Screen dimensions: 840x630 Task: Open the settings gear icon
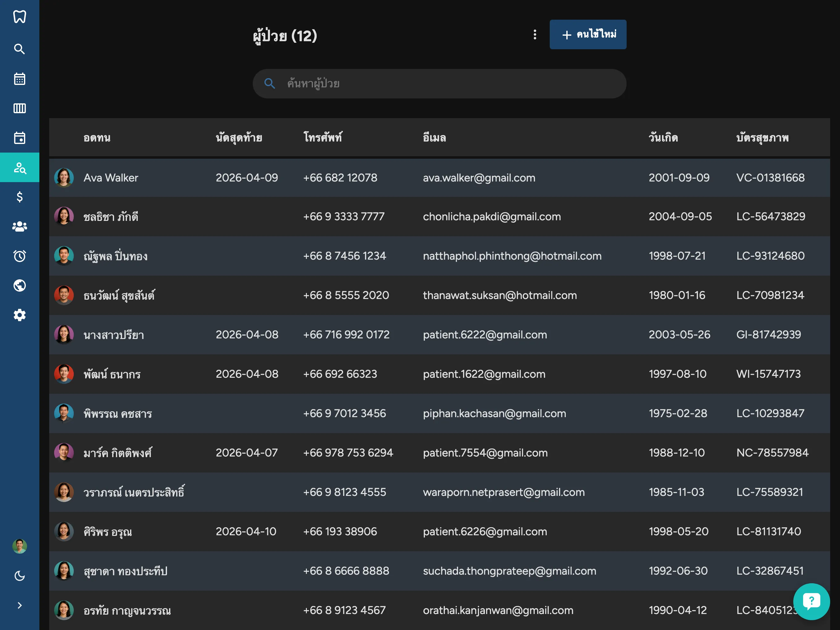[x=19, y=315]
